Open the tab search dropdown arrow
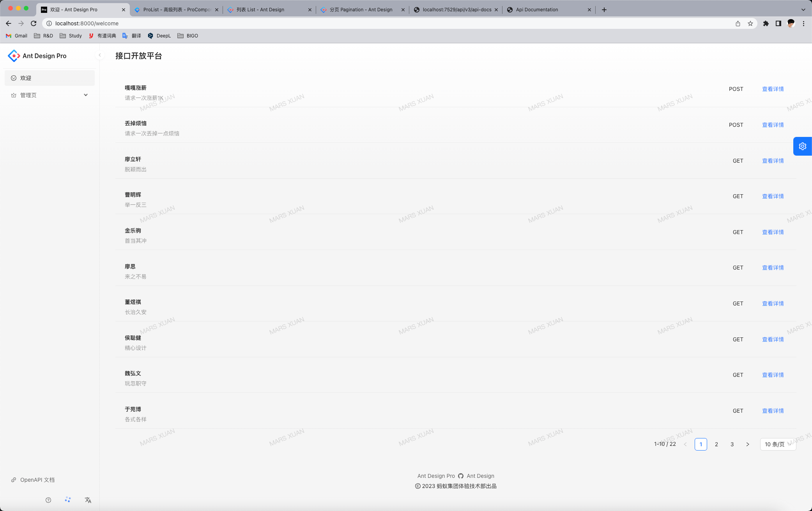Image resolution: width=812 pixels, height=511 pixels. tap(803, 10)
